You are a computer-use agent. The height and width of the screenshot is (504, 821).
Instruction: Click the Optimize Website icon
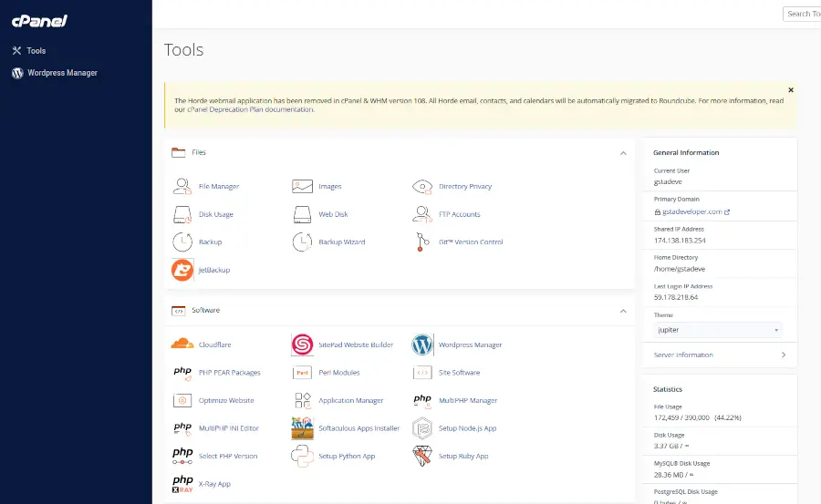click(182, 400)
